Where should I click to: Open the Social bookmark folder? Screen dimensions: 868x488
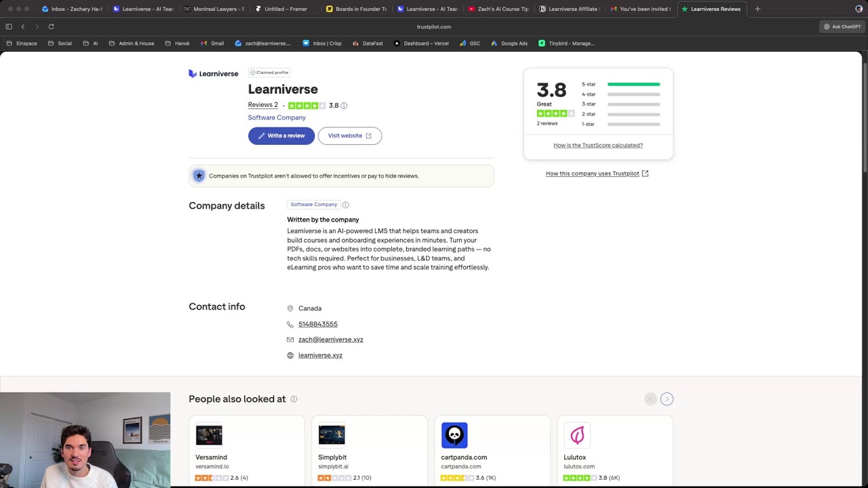click(x=60, y=43)
